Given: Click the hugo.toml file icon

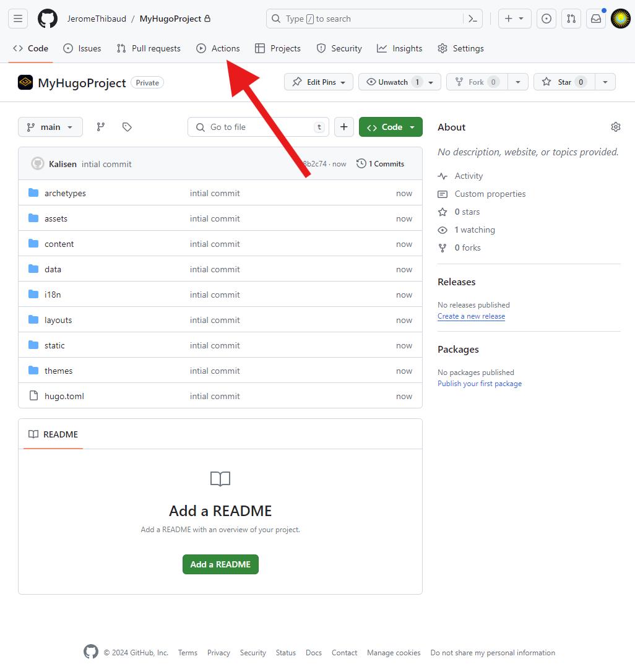Looking at the screenshot, I should (x=33, y=395).
